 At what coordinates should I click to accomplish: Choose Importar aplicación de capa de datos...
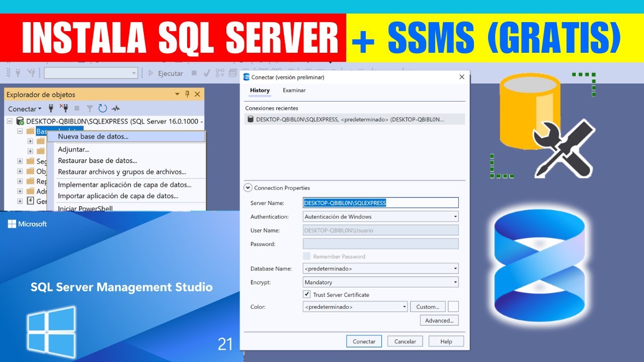pyautogui.click(x=126, y=196)
